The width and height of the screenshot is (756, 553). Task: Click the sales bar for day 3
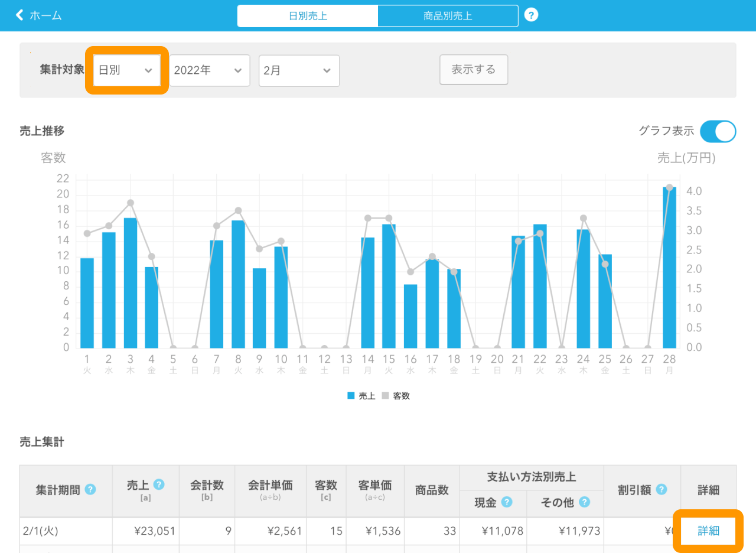coord(131,283)
